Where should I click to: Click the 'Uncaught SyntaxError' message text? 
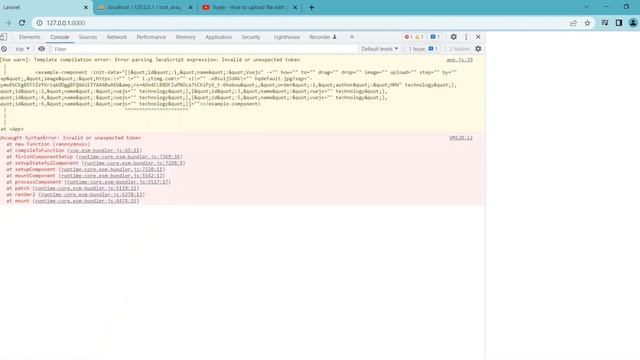[x=71, y=138]
